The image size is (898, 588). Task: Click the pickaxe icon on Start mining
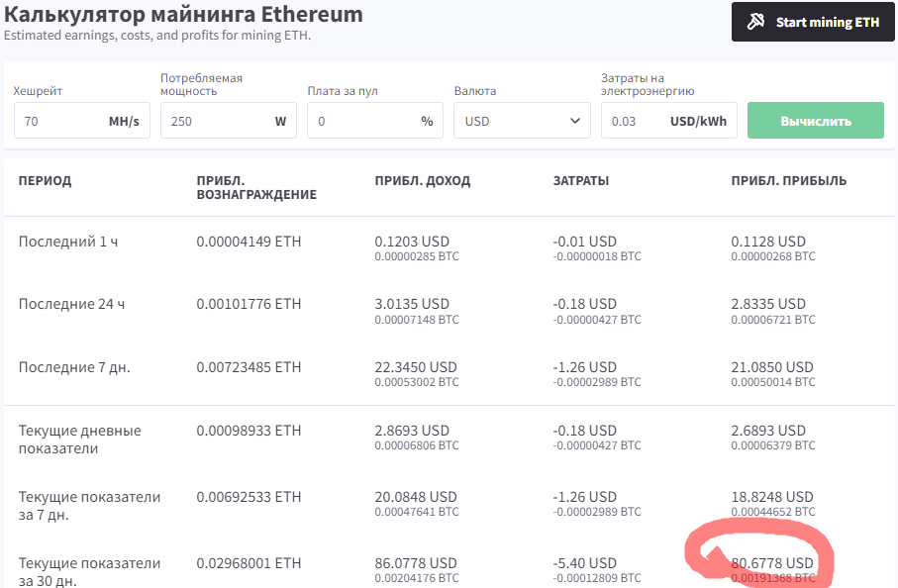coord(755,22)
